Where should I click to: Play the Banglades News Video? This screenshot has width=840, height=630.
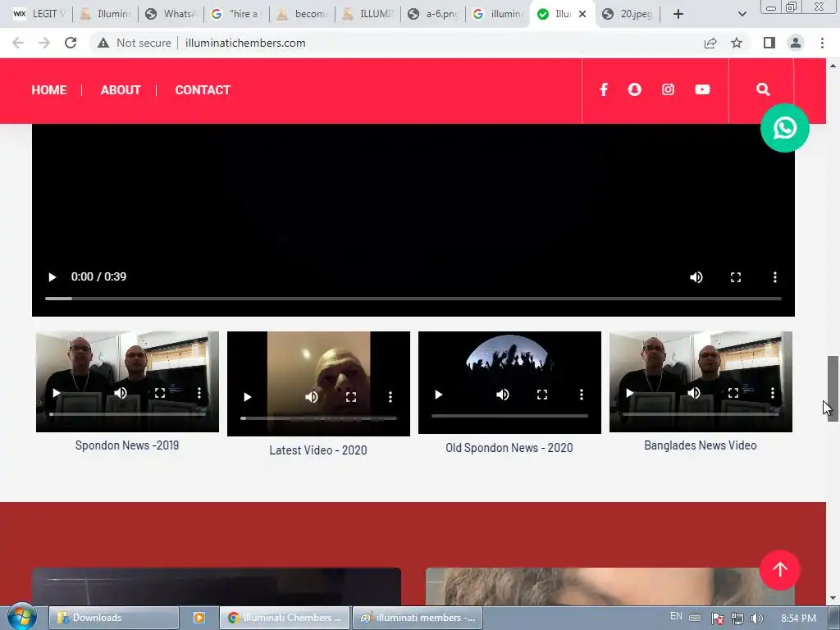(x=629, y=393)
